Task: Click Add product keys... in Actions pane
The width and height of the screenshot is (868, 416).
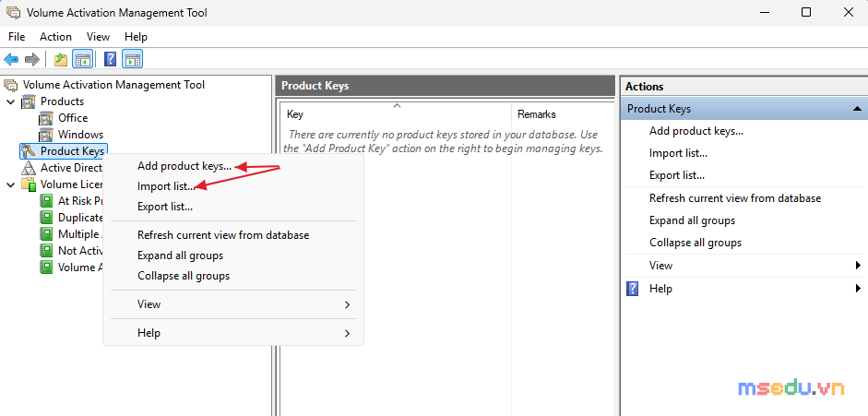Action: coord(696,131)
